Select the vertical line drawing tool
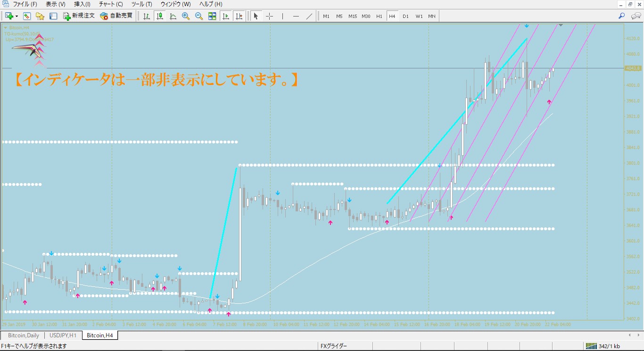 pyautogui.click(x=282, y=16)
